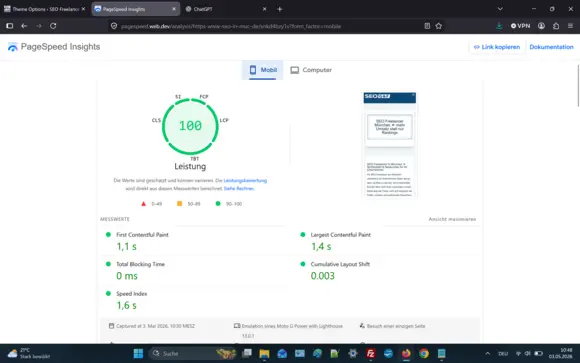580x363 pixels.
Task: Go back with the back arrow
Action: click(24, 26)
